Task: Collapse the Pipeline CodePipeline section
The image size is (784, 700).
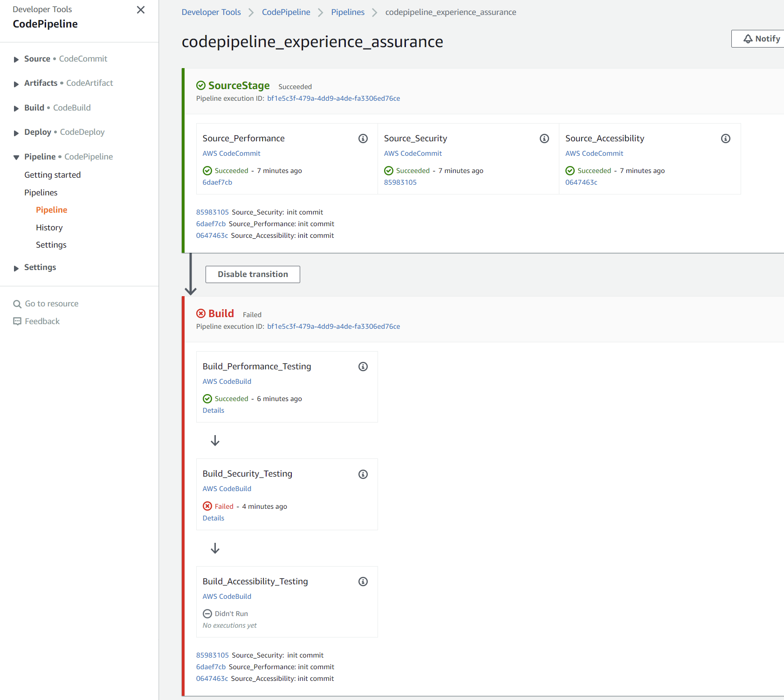Action: pos(16,157)
